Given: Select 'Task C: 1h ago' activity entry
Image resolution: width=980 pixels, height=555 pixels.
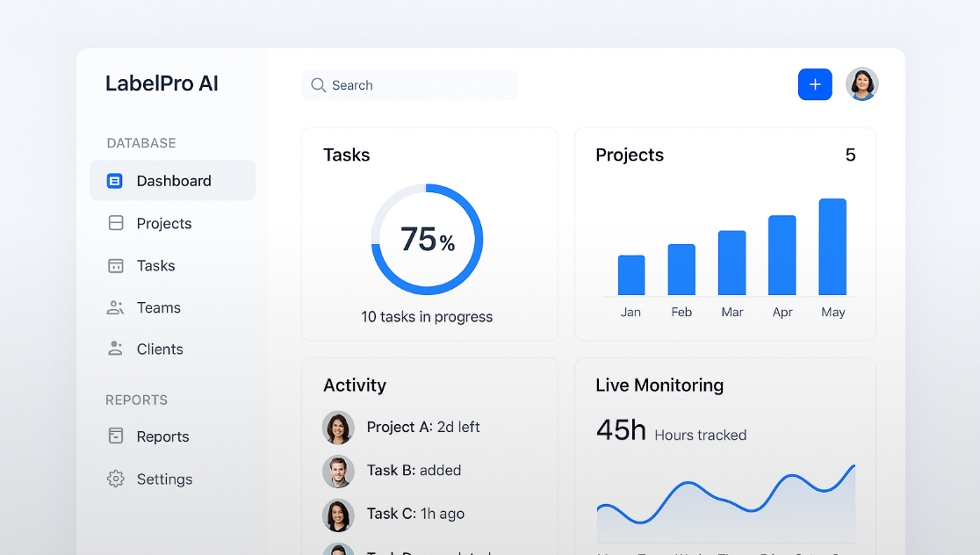Looking at the screenshot, I should (415, 514).
